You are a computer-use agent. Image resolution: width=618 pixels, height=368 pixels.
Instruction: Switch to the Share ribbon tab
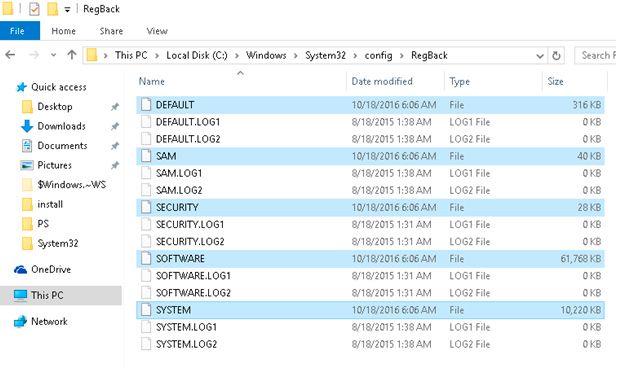pos(111,31)
